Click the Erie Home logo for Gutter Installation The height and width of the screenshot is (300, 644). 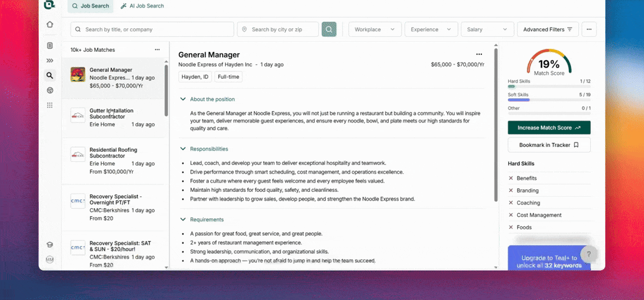pos(78,116)
